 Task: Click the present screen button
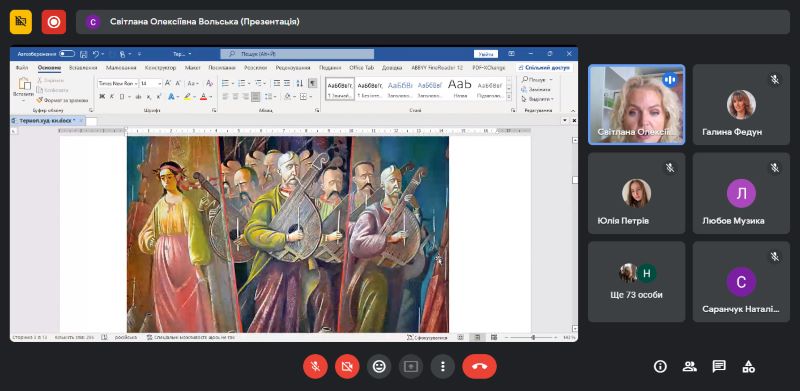pos(411,366)
